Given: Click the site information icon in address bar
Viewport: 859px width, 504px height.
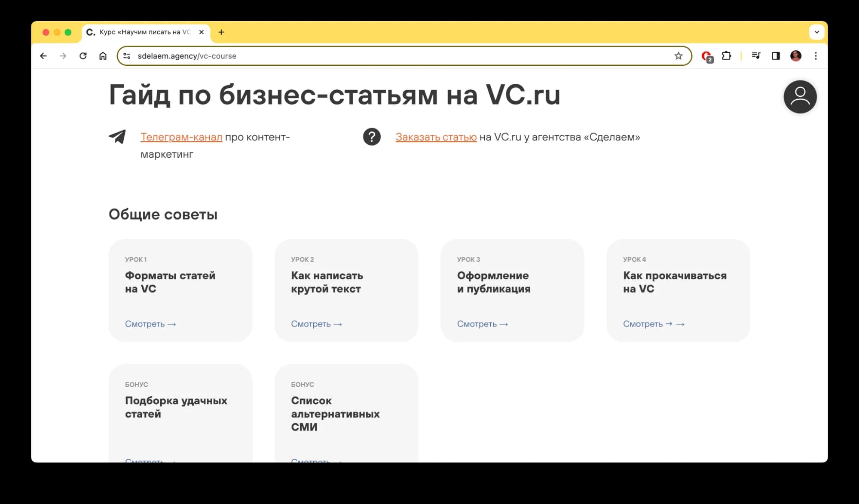Looking at the screenshot, I should [x=126, y=56].
